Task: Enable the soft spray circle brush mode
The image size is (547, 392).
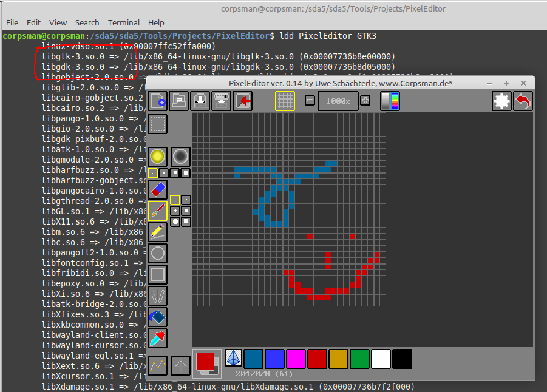Action: pyautogui.click(x=180, y=157)
